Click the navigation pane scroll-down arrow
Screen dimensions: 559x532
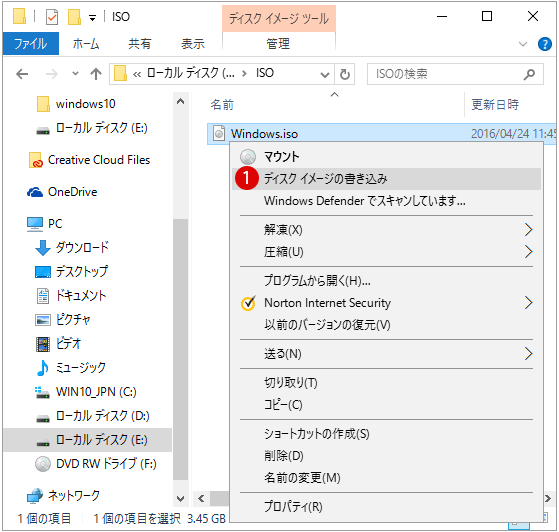[x=181, y=498]
